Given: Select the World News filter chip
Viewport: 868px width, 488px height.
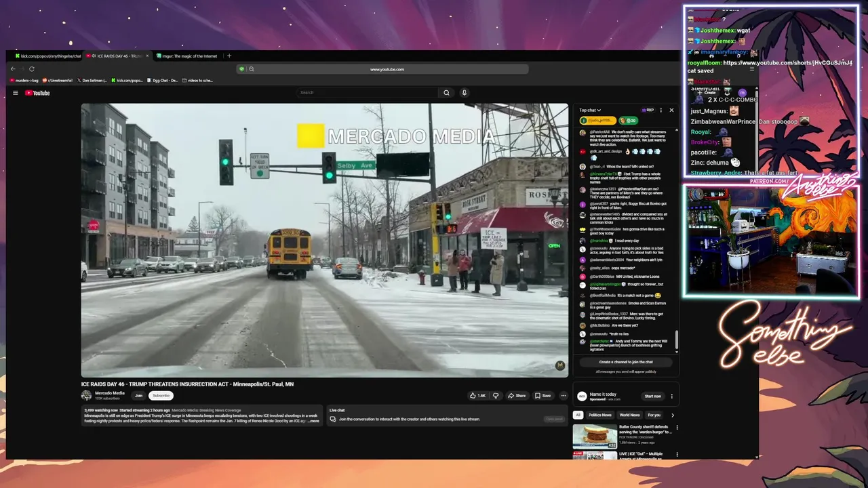Looking at the screenshot, I should (x=629, y=415).
